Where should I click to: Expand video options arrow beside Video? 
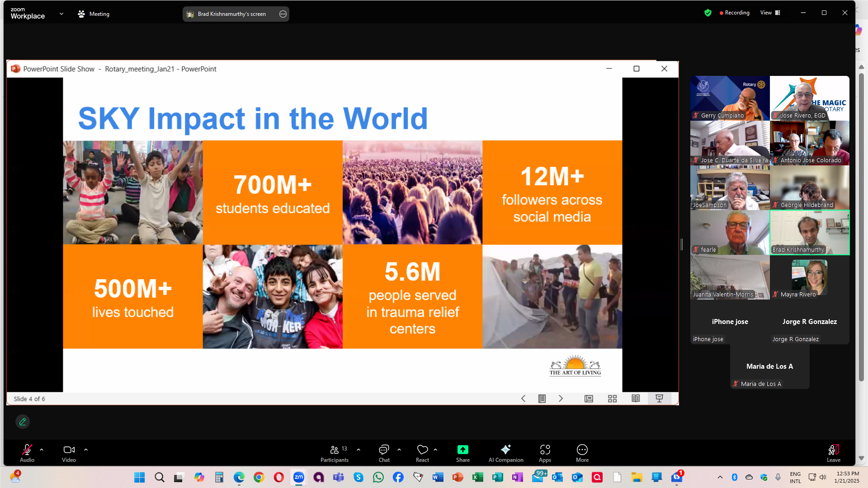click(x=86, y=450)
